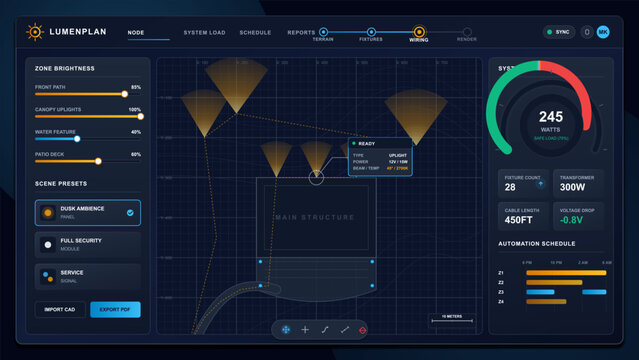This screenshot has height=360, width=639.
Task: Click the Z2 schedule bar
Action: (x=554, y=283)
